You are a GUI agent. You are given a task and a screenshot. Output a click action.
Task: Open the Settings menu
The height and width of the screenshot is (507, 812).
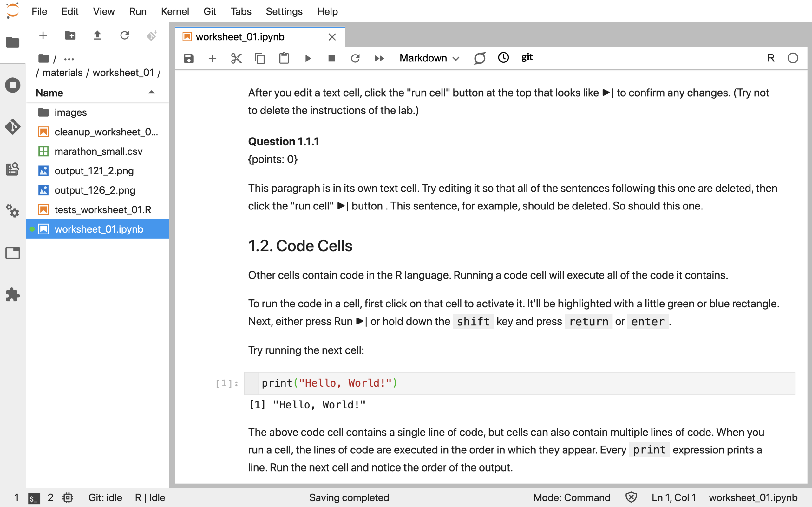(284, 11)
